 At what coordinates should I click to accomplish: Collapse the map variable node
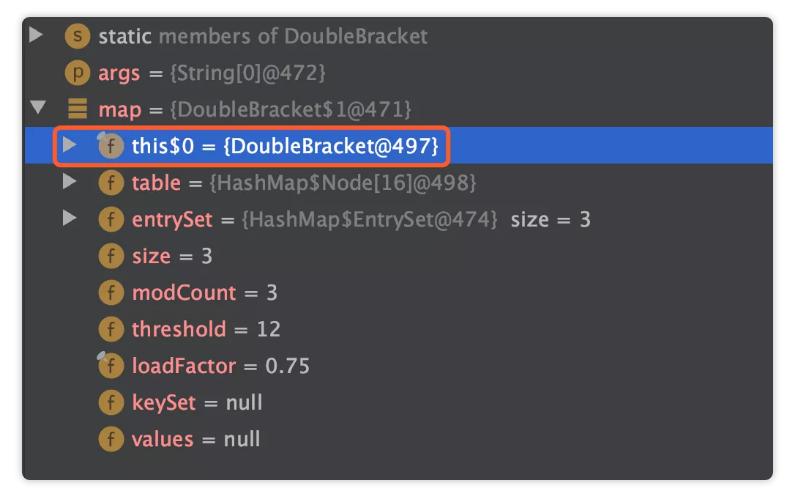click(x=38, y=109)
